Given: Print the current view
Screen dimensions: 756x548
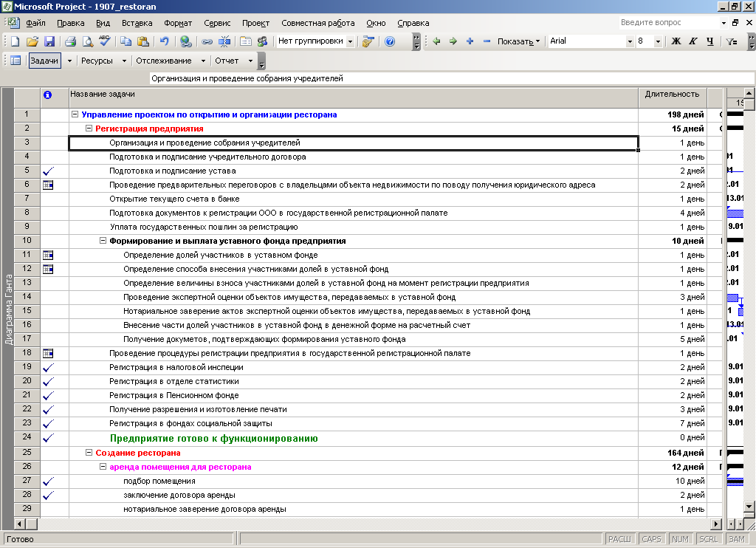Looking at the screenshot, I should 70,41.
